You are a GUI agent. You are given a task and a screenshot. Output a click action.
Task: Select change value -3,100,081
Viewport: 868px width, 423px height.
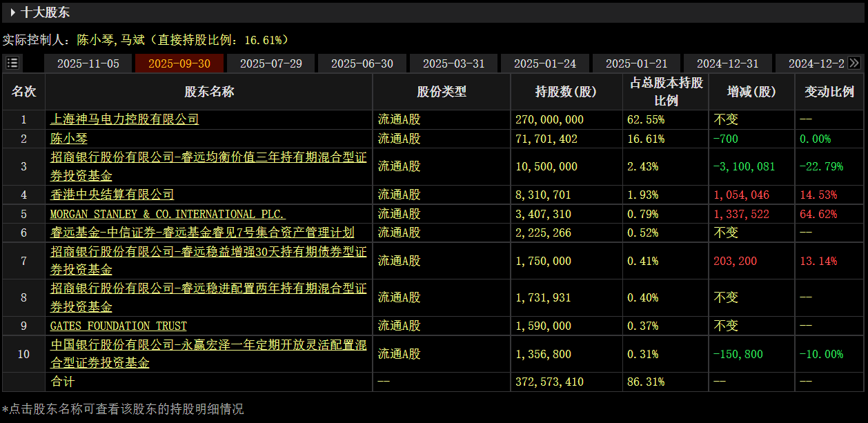point(744,166)
